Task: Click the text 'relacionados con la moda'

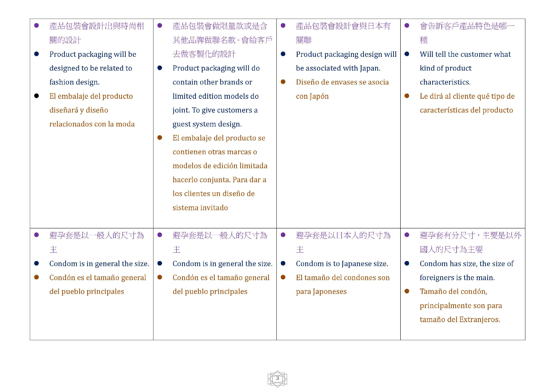Action: click(92, 124)
